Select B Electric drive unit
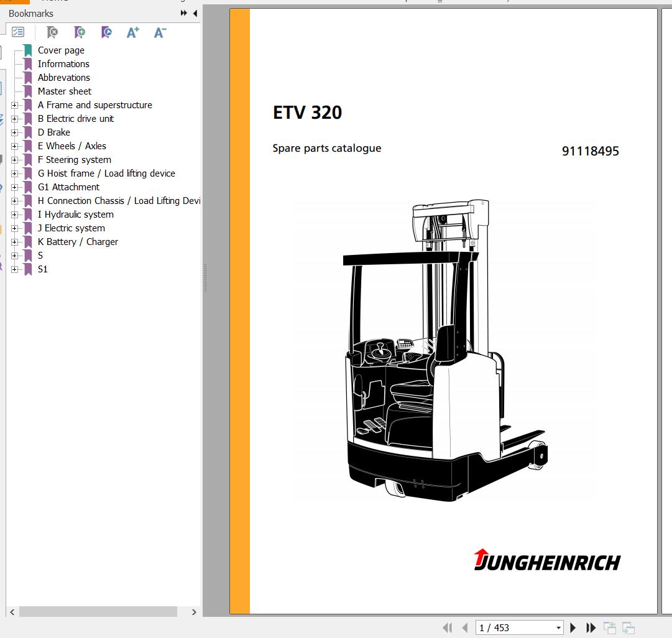The image size is (672, 638). coord(75,119)
